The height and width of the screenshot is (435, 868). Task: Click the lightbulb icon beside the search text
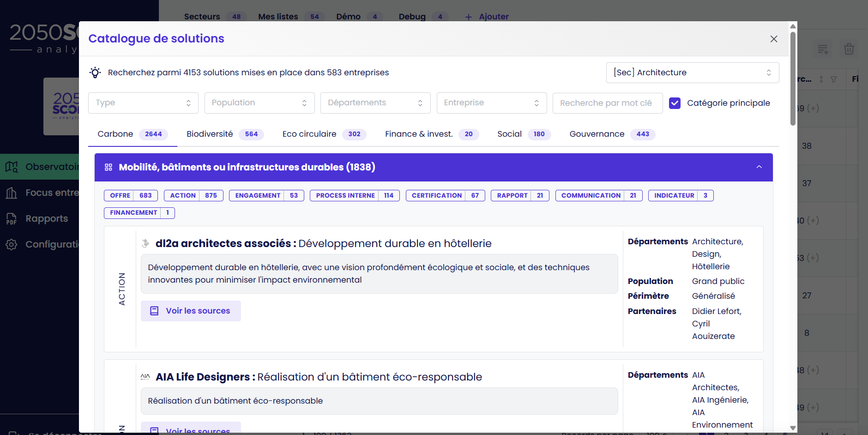pyautogui.click(x=95, y=72)
